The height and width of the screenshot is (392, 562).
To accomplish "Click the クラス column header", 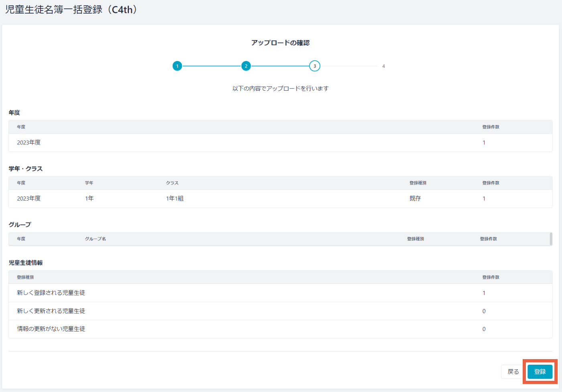I will tap(172, 183).
